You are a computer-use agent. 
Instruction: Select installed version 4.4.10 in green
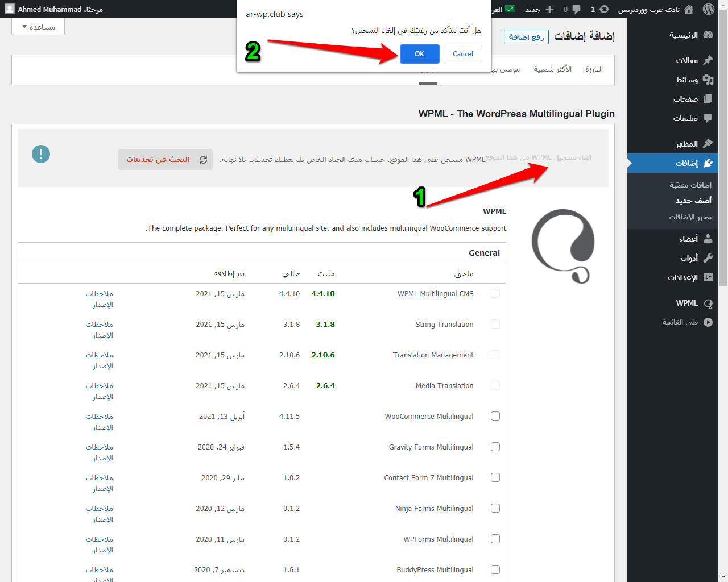click(x=323, y=294)
